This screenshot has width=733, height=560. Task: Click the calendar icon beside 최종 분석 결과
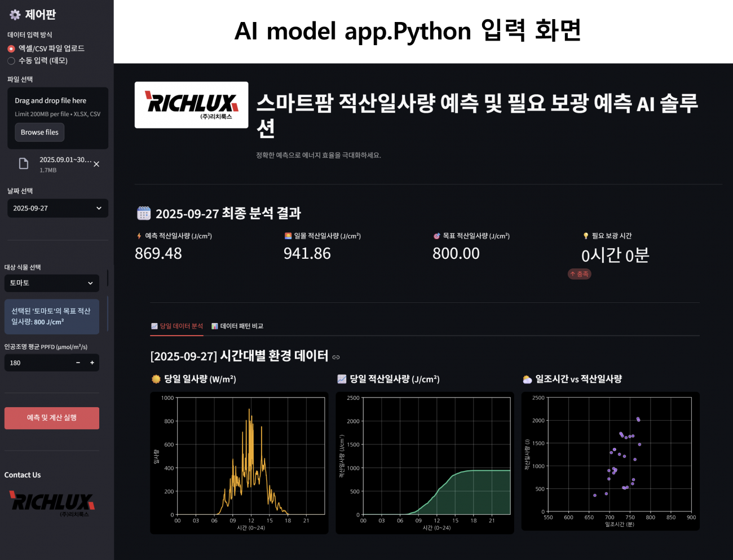pos(144,213)
